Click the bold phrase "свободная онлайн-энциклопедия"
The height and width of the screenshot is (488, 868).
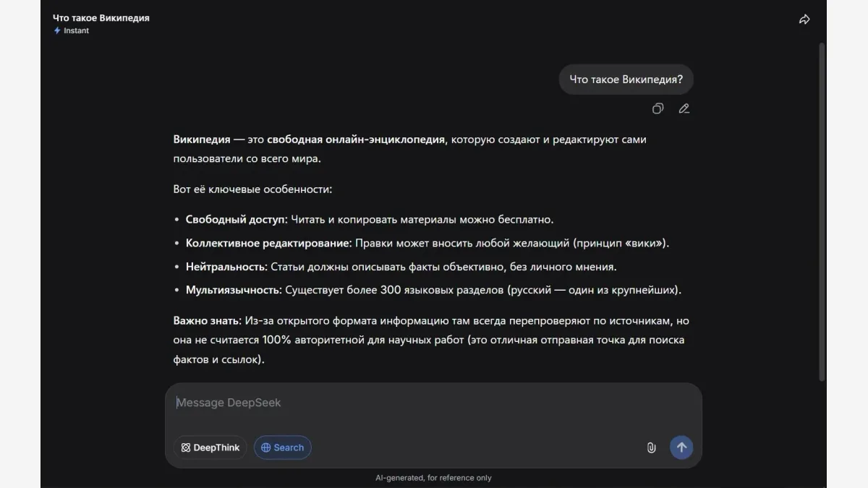coord(356,140)
